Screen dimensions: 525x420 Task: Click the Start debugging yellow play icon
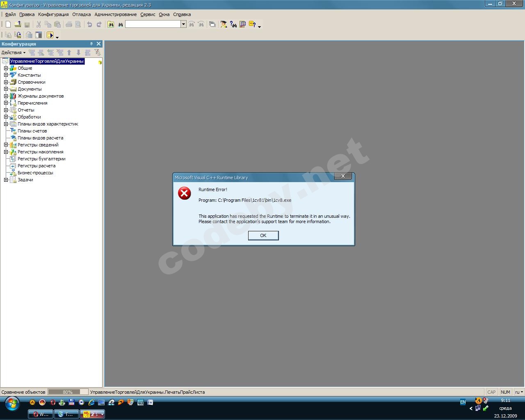pos(50,35)
